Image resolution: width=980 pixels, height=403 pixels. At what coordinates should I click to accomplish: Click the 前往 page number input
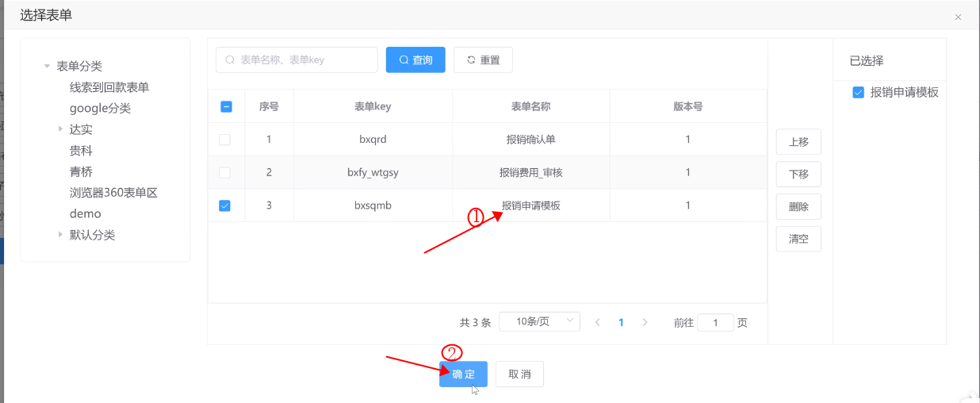coord(716,323)
